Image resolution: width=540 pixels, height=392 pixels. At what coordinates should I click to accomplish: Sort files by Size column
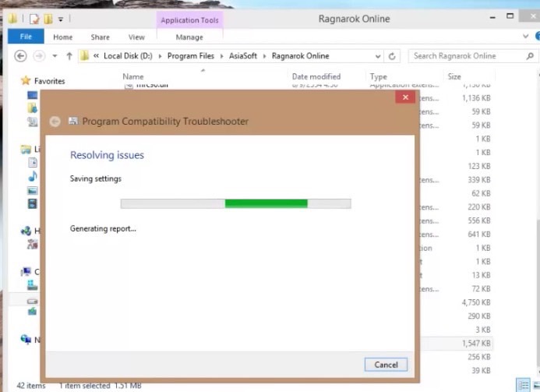(x=454, y=76)
